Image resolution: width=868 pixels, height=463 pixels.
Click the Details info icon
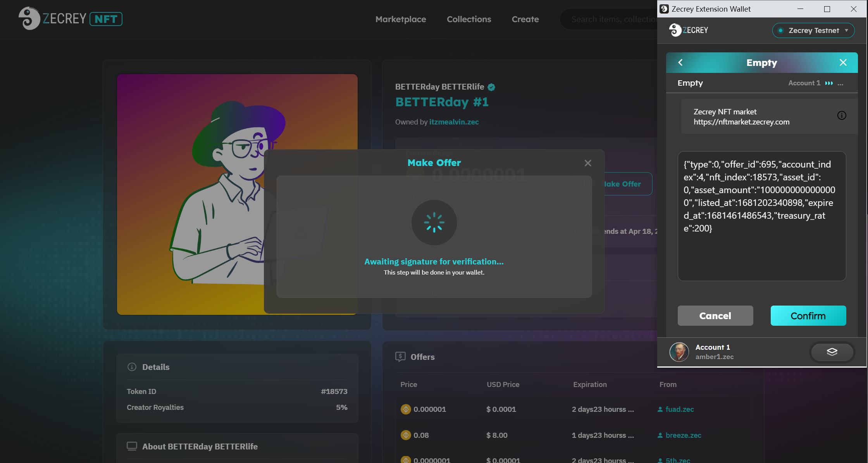(132, 367)
